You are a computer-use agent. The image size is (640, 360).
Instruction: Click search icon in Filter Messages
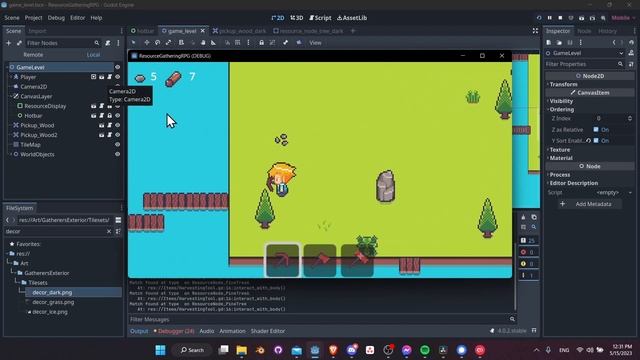(512, 319)
